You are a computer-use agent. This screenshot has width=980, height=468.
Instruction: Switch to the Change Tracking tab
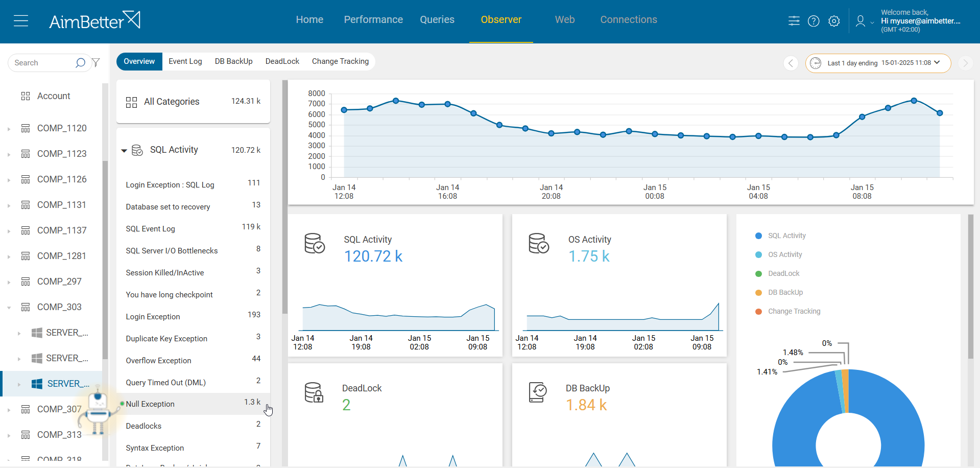[x=340, y=61]
